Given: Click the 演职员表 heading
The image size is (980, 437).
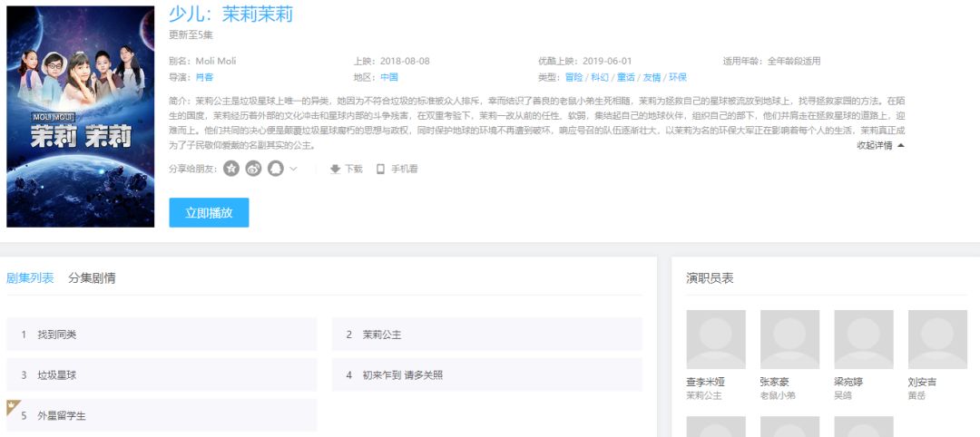Looking at the screenshot, I should coord(710,278).
